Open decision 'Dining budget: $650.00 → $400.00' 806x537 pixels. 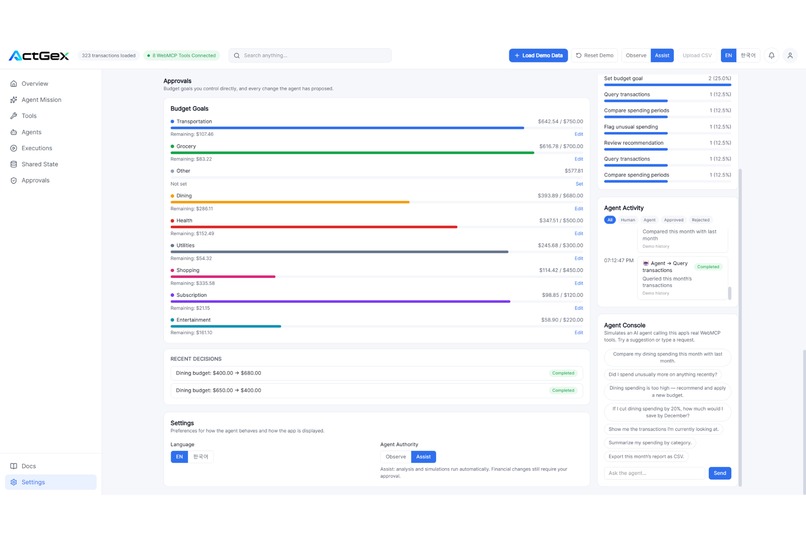(376, 391)
